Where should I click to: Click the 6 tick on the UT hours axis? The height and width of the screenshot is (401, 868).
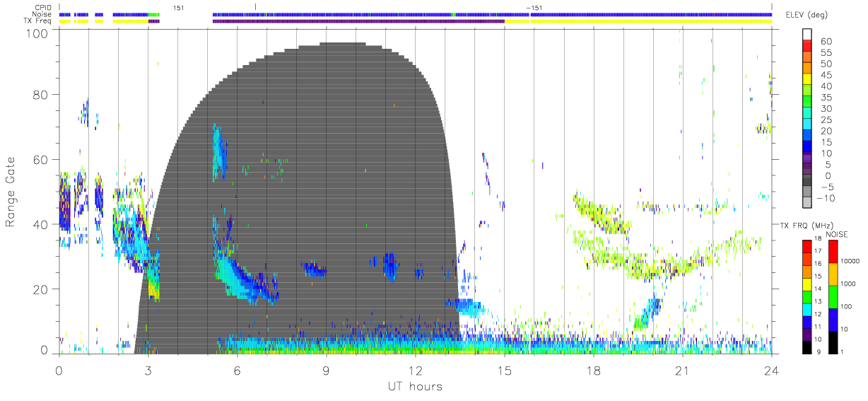point(237,371)
